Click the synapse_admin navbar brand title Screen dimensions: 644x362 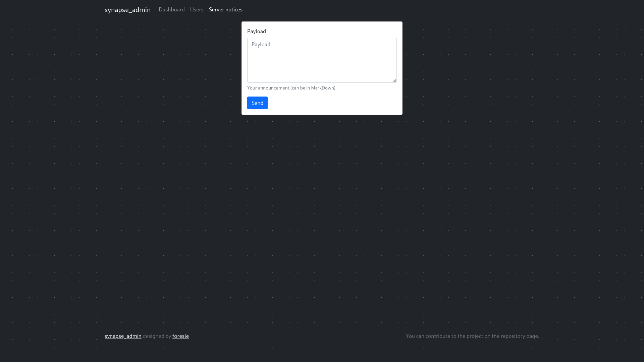coord(127,10)
